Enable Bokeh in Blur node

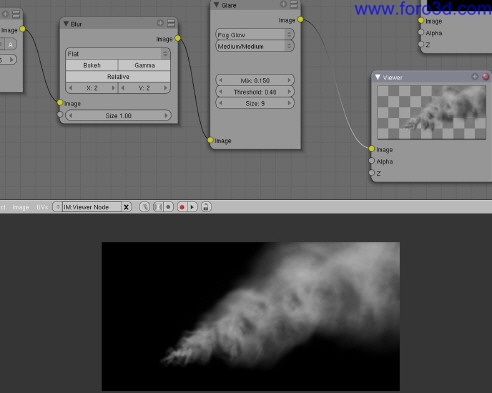92,65
